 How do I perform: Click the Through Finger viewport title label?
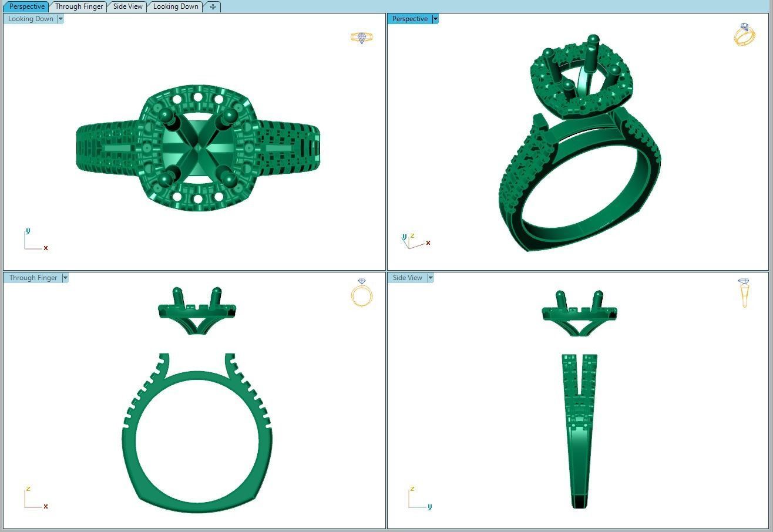[x=33, y=278]
